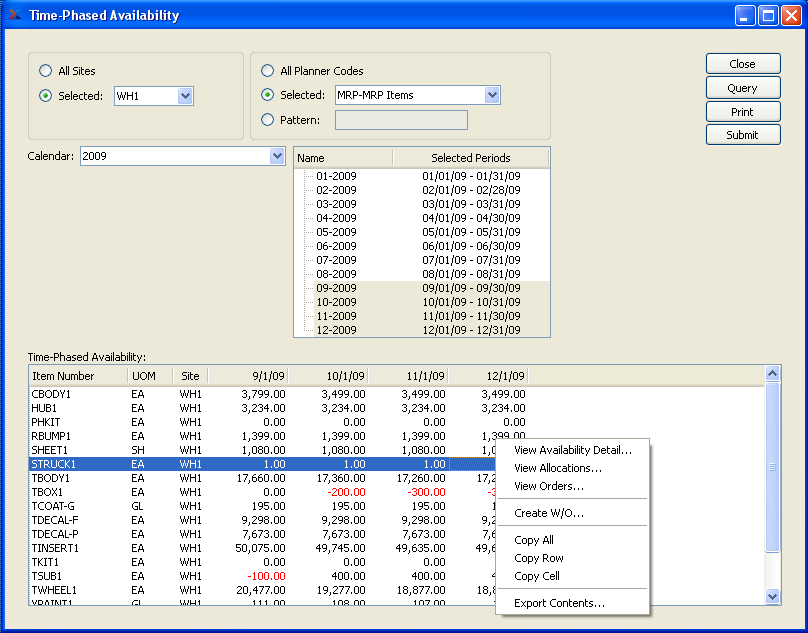Choose the All Planner Codes radio option

pos(267,71)
